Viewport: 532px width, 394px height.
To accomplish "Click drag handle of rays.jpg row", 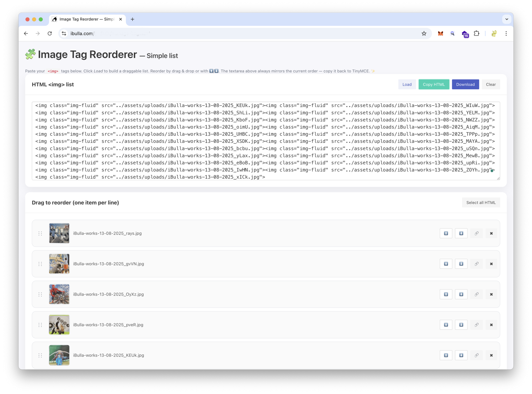I will [40, 233].
